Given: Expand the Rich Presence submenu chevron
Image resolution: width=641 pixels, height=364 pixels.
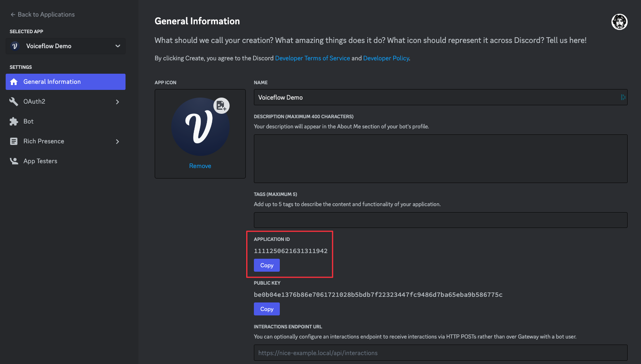Looking at the screenshot, I should pyautogui.click(x=117, y=141).
